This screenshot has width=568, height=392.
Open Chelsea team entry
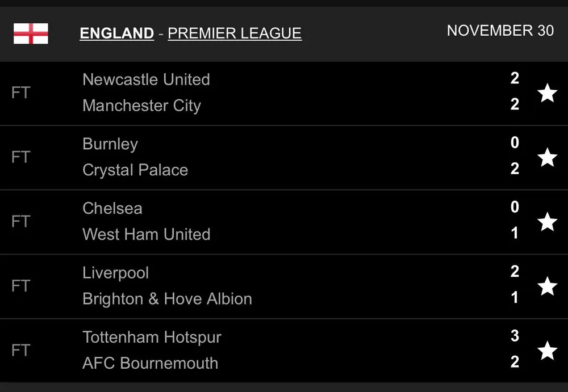(112, 208)
